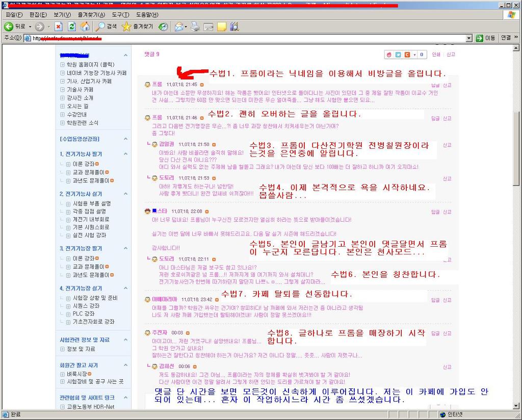The height and width of the screenshot is (420, 522).
Task: Click the Mail envelope icon
Action: coord(179,27)
